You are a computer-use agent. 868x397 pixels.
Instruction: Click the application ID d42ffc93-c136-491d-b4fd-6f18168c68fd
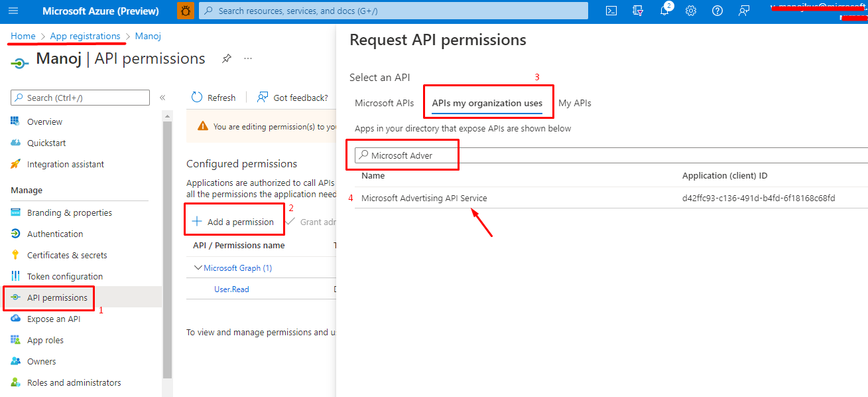point(759,198)
